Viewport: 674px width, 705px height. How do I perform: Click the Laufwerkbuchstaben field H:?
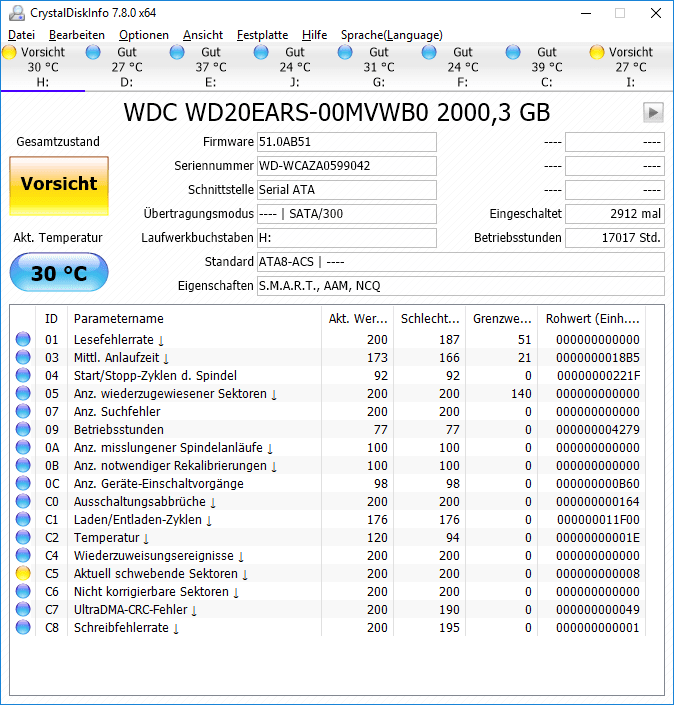click(347, 238)
